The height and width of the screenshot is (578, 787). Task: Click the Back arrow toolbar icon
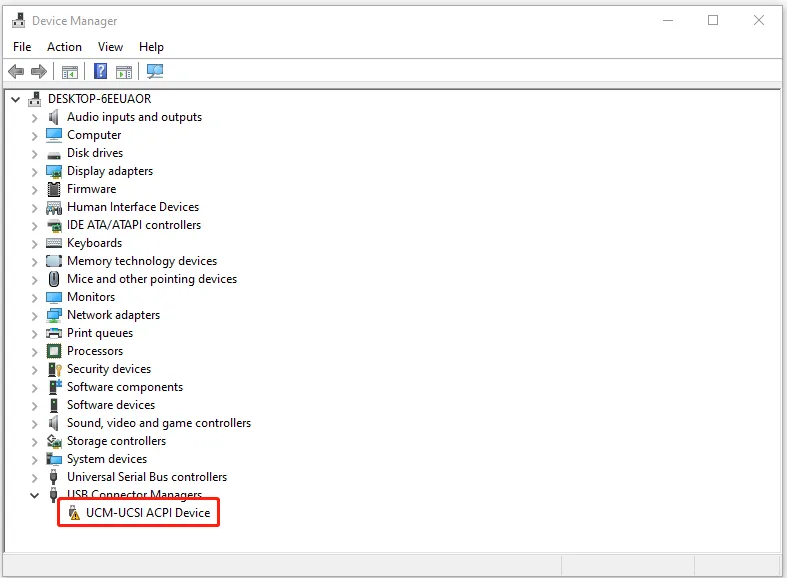click(x=17, y=72)
